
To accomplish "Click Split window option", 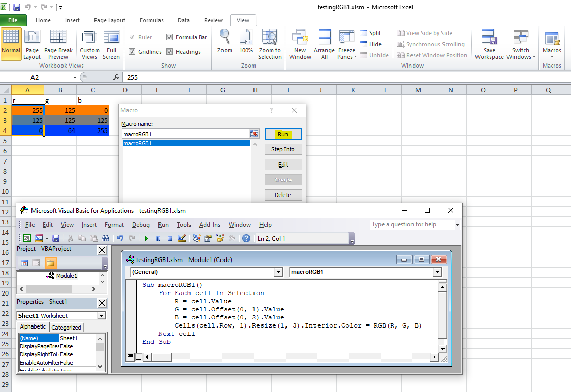I will [370, 33].
